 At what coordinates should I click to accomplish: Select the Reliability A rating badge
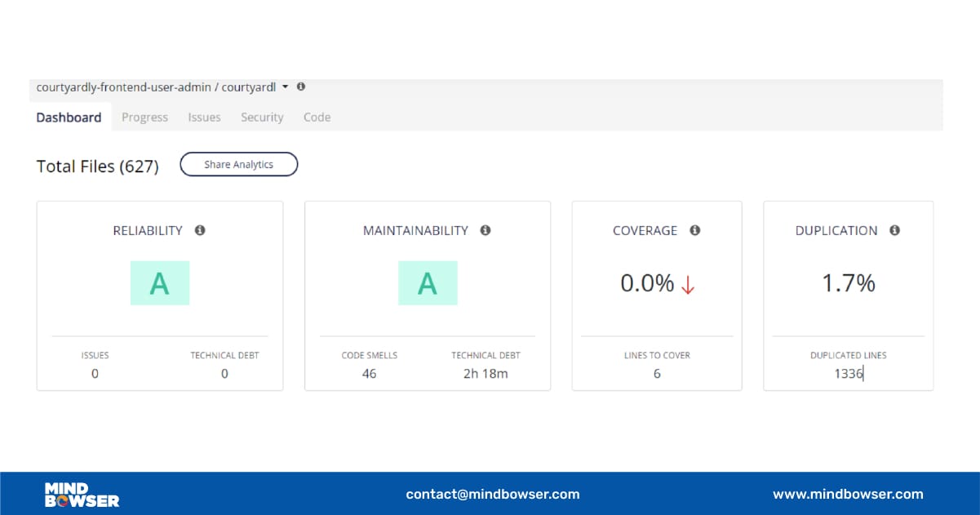(160, 282)
